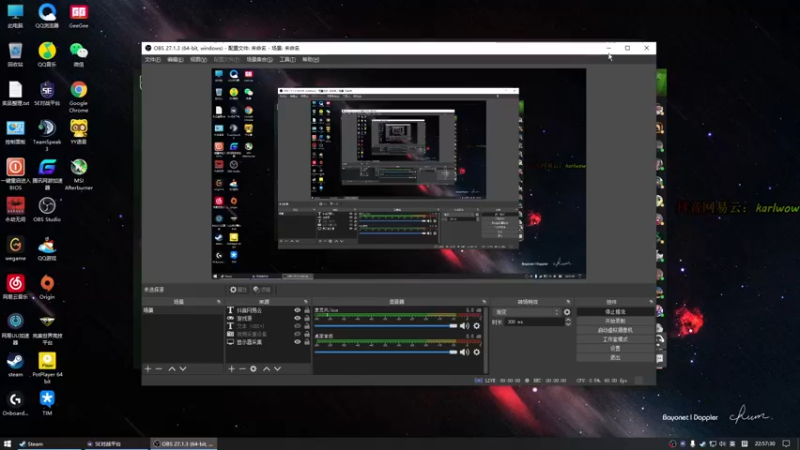
Task: Select the 显示器采集 source row
Action: [x=268, y=342]
